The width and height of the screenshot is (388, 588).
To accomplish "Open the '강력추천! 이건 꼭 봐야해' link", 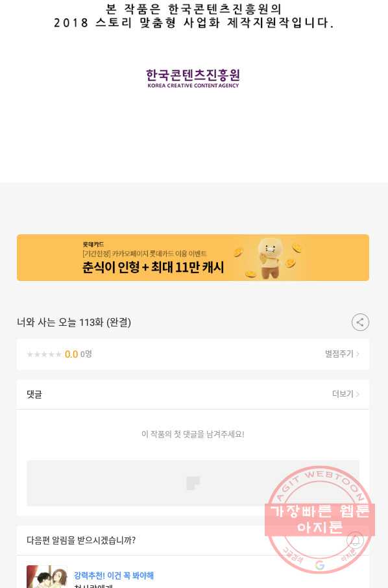I will (x=114, y=575).
